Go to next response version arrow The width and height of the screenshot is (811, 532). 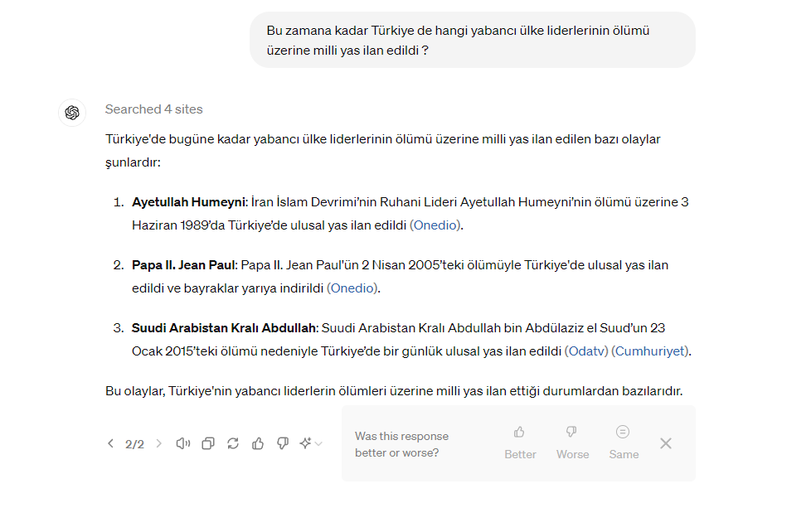click(x=158, y=443)
